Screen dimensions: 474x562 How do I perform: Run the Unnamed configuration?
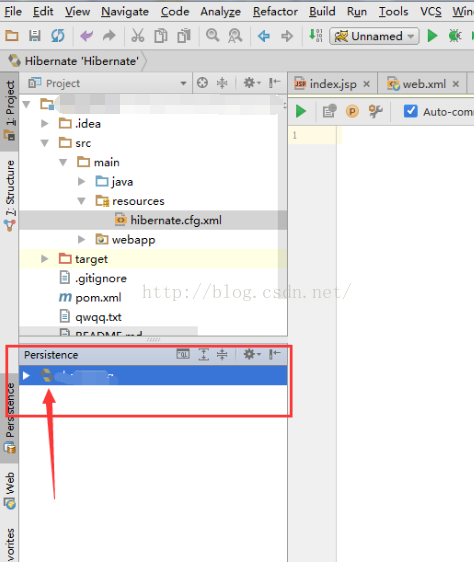pyautogui.click(x=432, y=35)
